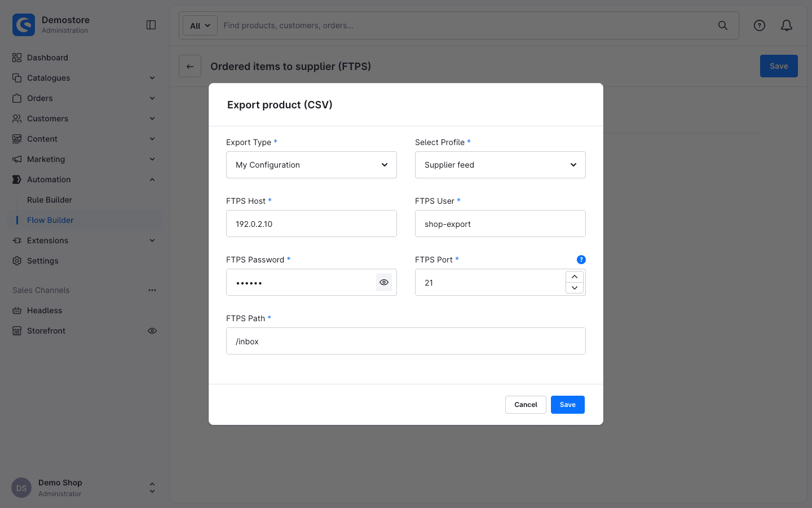Collapse sidebar with the panel toggle icon
Image resolution: width=812 pixels, height=508 pixels.
[151, 25]
